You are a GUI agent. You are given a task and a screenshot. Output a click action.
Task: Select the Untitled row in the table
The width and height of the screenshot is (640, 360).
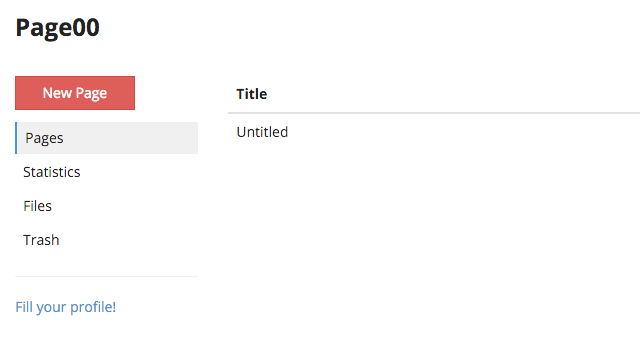pyautogui.click(x=434, y=132)
